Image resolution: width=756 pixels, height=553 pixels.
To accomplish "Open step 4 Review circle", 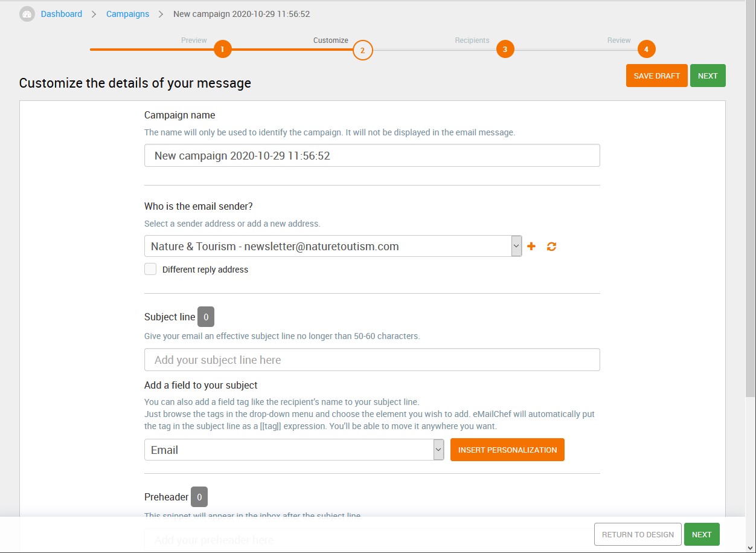I will pyautogui.click(x=646, y=50).
